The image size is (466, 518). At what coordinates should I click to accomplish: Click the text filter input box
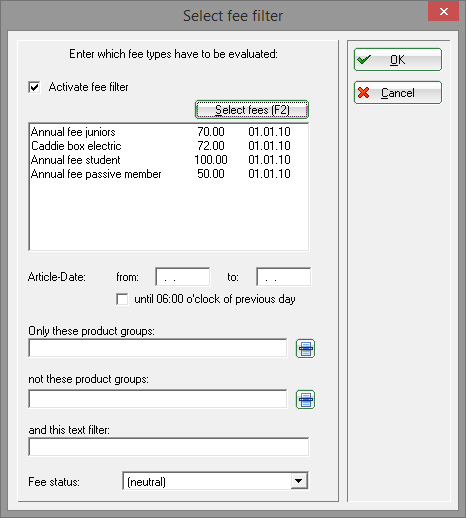pos(169,447)
